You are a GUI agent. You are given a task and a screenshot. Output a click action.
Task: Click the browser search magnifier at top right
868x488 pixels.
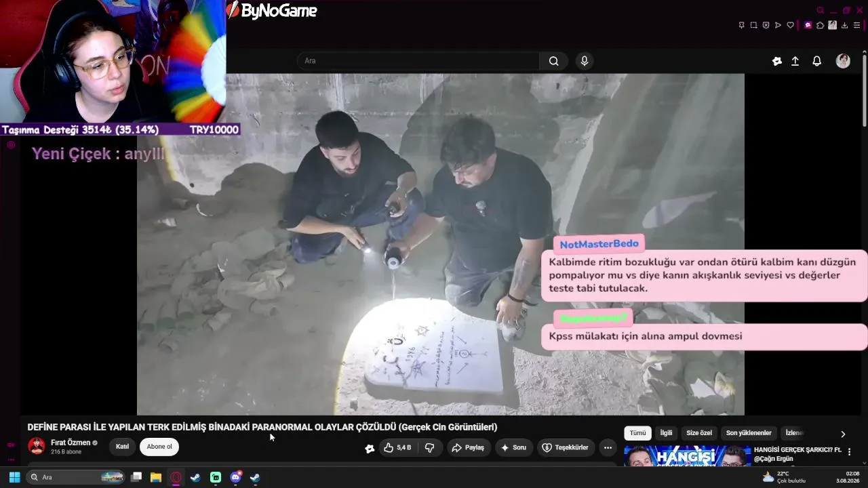[820, 10]
